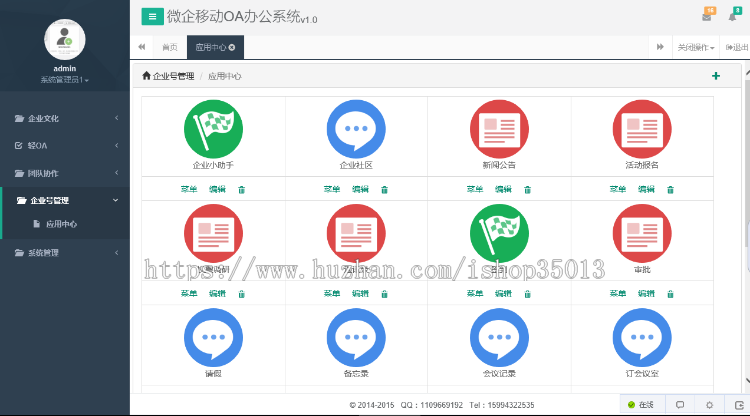The image size is (750, 416).
Task: Click 菜单 link under 企业小助手
Action: [189, 189]
